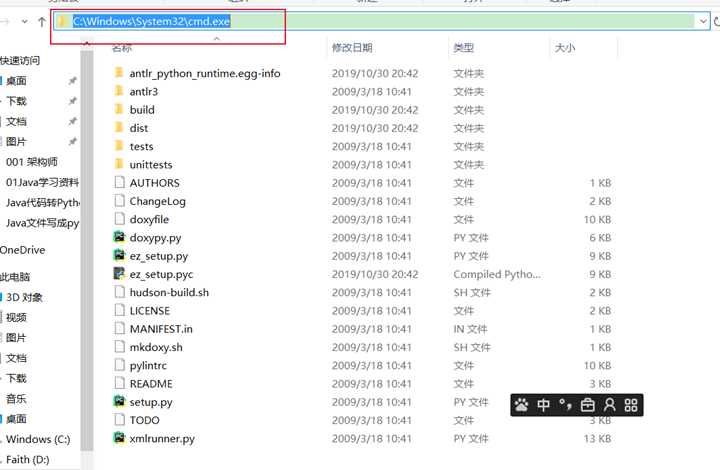Click the refresh button beside address bar
This screenshot has width=720, height=470.
pyautogui.click(x=716, y=21)
